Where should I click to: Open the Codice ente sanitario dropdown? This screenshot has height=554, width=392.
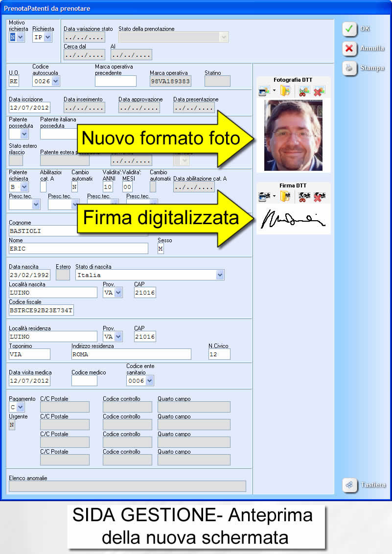[x=149, y=381]
